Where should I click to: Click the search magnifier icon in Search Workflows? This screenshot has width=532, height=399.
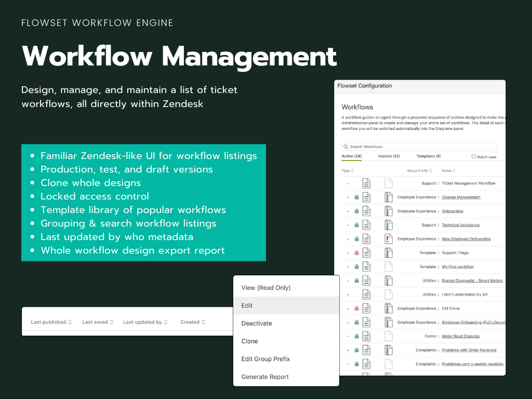pos(346,147)
